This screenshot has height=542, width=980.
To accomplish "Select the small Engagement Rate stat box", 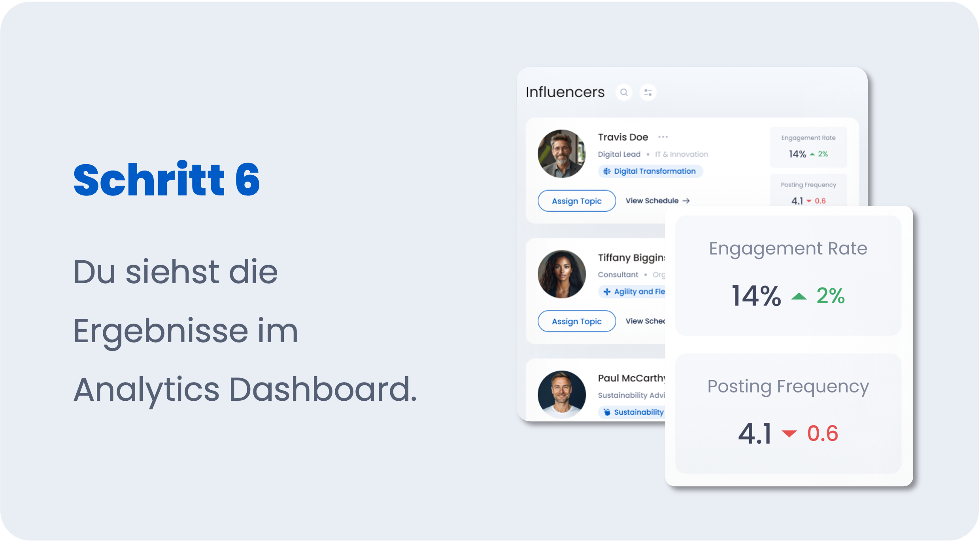I will (x=808, y=147).
